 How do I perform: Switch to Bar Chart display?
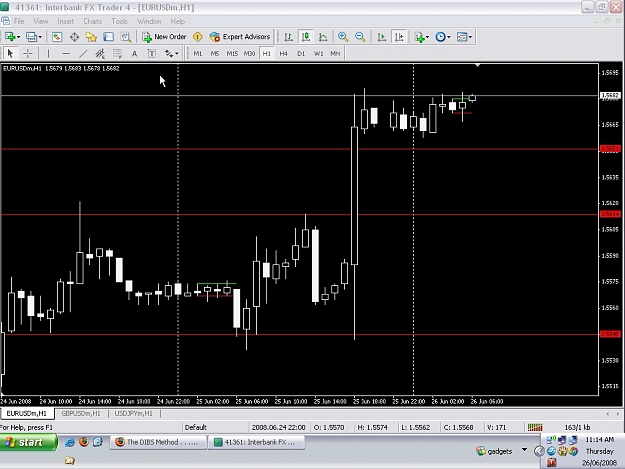pyautogui.click(x=288, y=37)
